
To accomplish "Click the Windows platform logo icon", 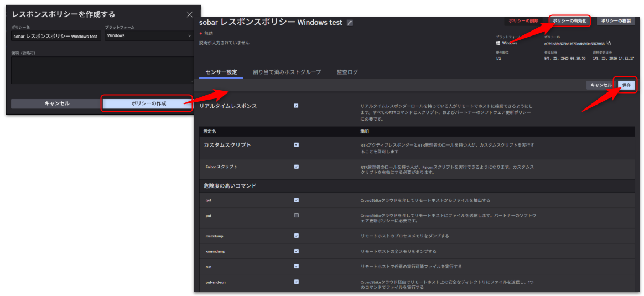I will [498, 43].
